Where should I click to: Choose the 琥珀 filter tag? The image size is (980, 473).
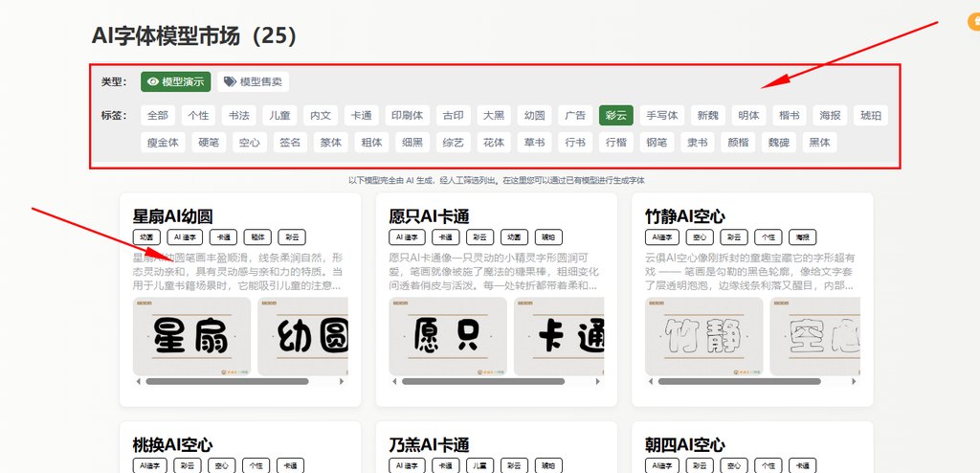click(x=871, y=115)
